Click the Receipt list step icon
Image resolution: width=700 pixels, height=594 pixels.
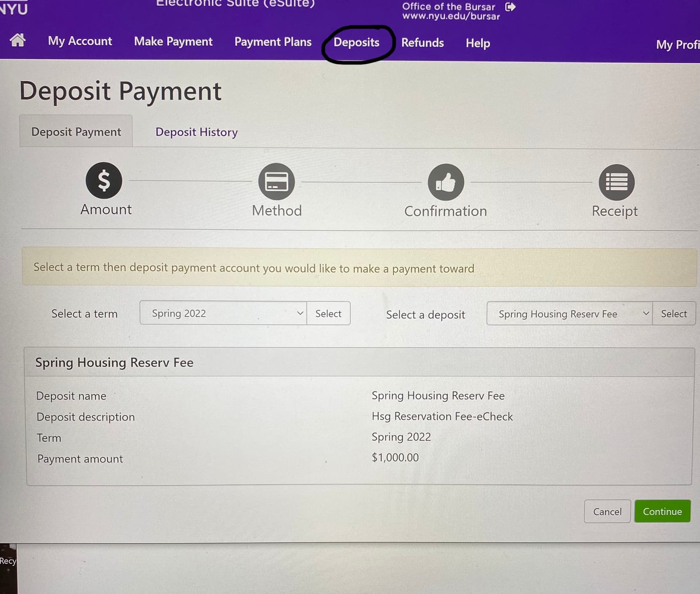pyautogui.click(x=617, y=182)
